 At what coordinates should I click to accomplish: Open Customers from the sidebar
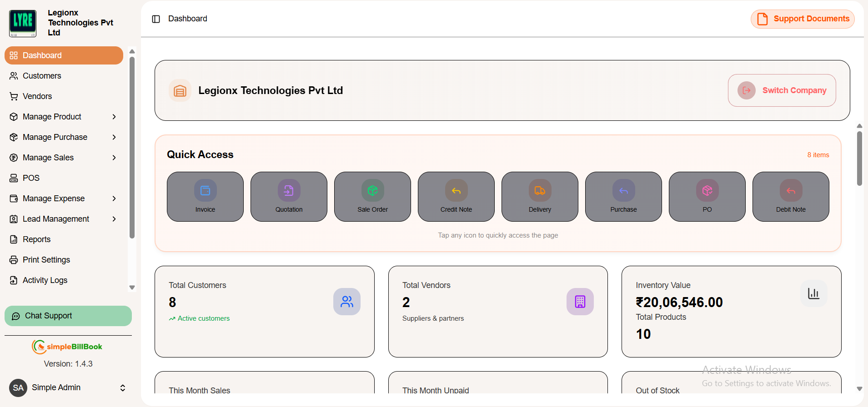64,76
